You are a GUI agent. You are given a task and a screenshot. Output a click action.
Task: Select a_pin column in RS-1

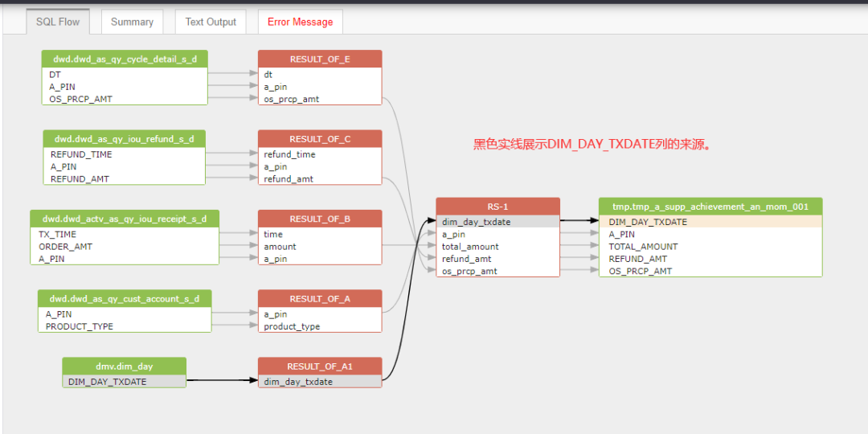pyautogui.click(x=497, y=234)
